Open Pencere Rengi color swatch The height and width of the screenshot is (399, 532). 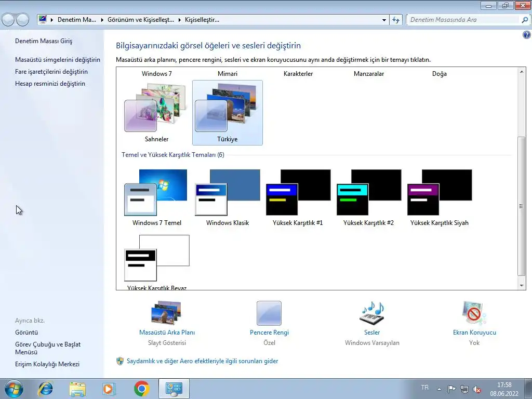pos(269,313)
